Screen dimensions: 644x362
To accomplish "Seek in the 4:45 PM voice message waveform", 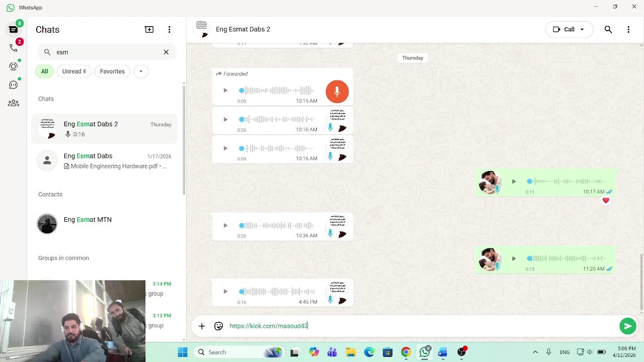I will pos(277,292).
